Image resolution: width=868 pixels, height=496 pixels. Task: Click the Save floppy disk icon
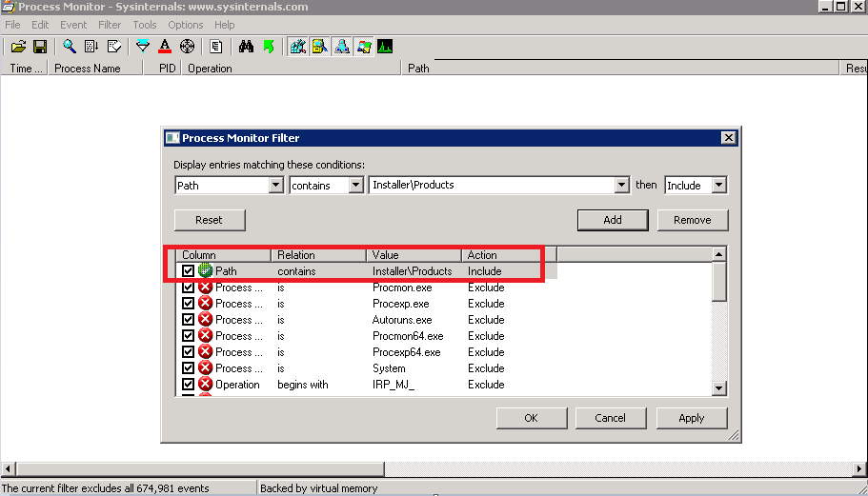click(x=40, y=47)
